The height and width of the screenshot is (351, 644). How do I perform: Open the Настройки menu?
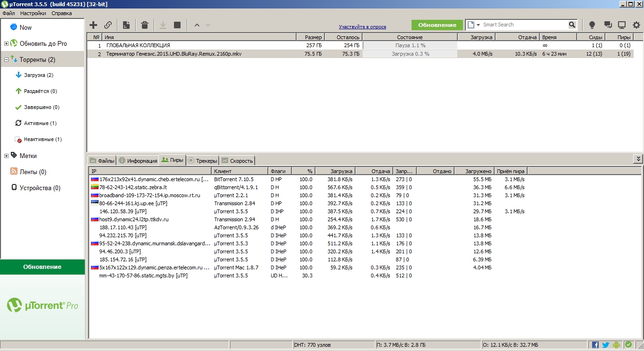tap(33, 13)
